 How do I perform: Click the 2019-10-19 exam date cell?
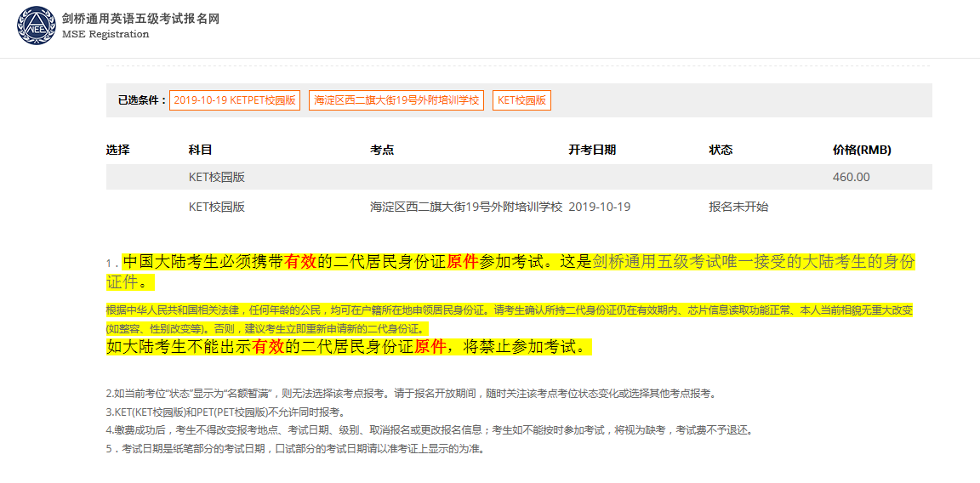600,207
